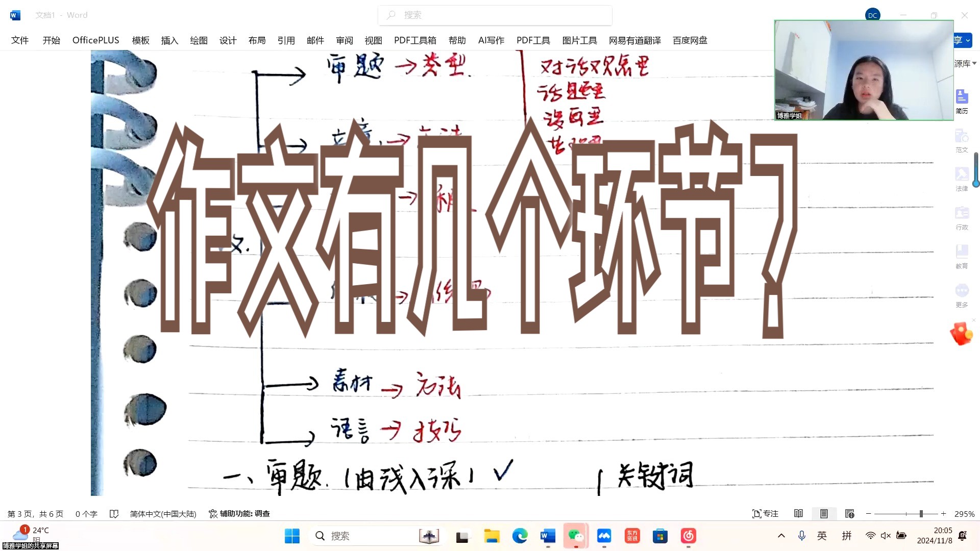Viewport: 980px width, 551px height.
Task: Open the share dropdown button
Action: [963, 40]
